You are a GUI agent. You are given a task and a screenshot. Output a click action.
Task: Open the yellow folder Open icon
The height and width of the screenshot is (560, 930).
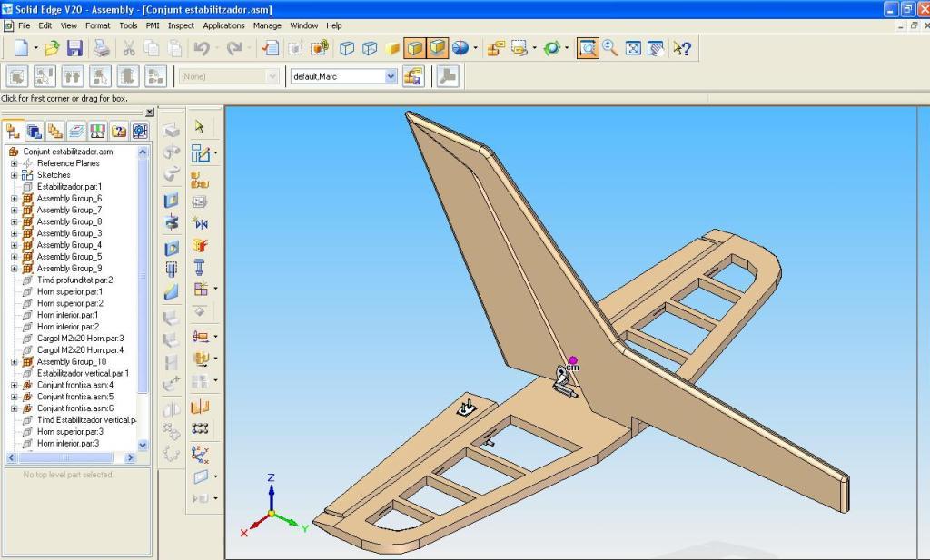pyautogui.click(x=52, y=48)
